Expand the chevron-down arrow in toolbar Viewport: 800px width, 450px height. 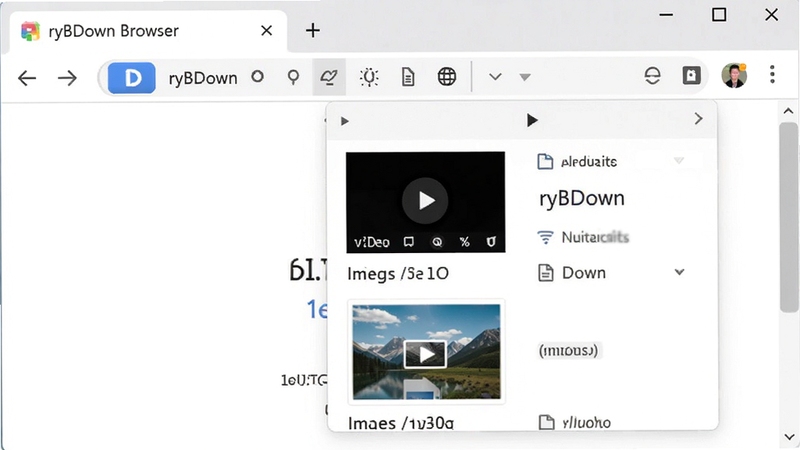[x=495, y=78]
